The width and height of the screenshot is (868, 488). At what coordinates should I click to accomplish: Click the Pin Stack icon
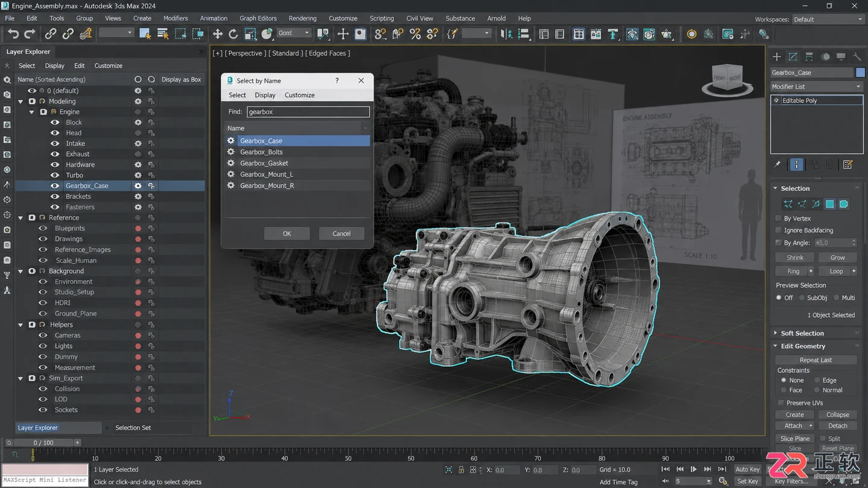click(x=778, y=164)
